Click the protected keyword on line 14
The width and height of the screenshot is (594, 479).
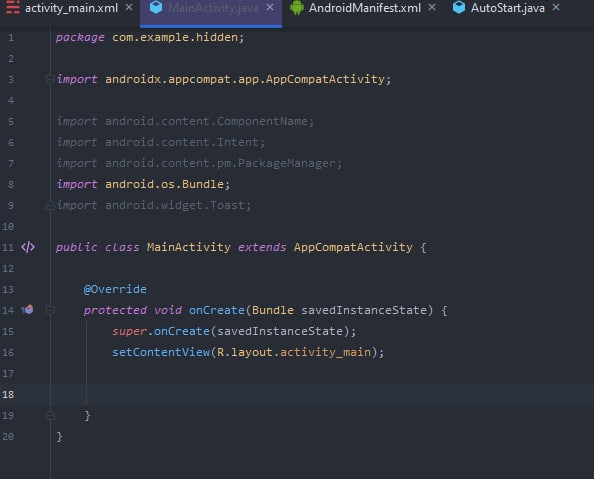tap(115, 310)
